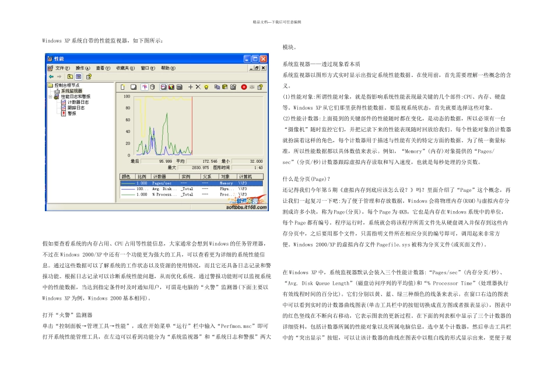Click the 最后 value field 95.999
The image size is (554, 392).
click(x=156, y=161)
